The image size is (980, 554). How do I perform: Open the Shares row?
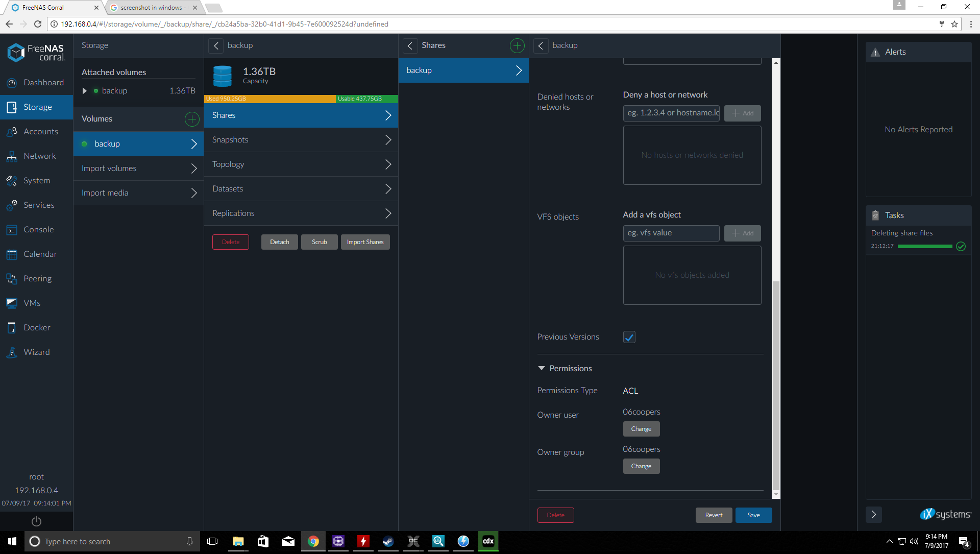301,115
